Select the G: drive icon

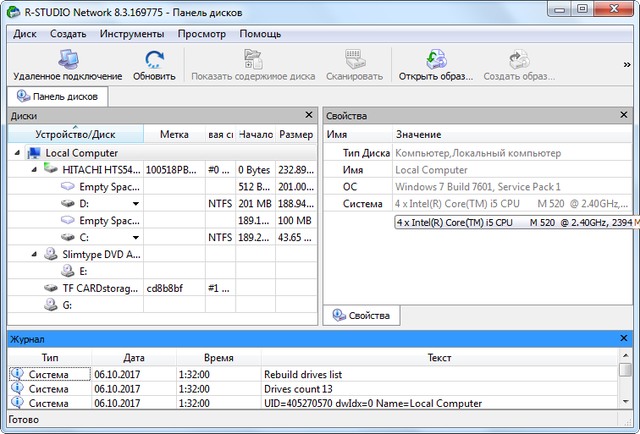click(x=51, y=305)
